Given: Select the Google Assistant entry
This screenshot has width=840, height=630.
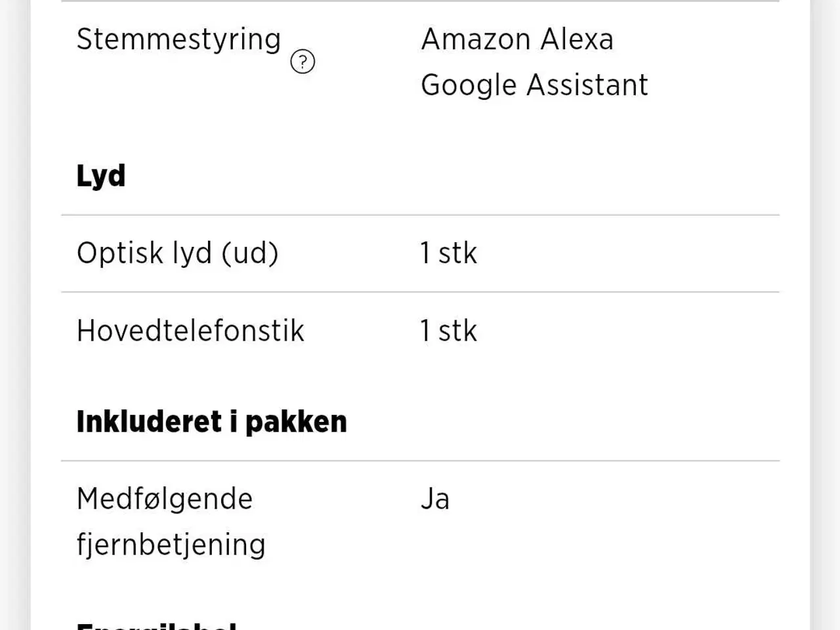Looking at the screenshot, I should 535,84.
